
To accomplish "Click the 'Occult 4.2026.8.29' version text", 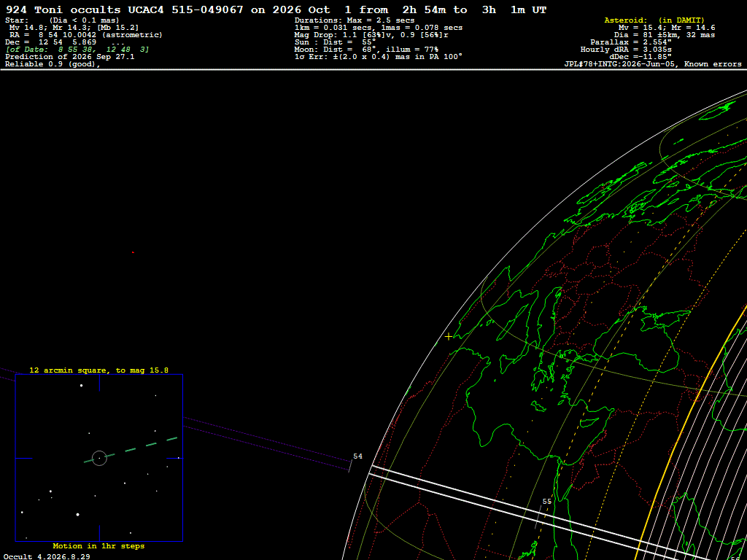I will pyautogui.click(x=47, y=556).
